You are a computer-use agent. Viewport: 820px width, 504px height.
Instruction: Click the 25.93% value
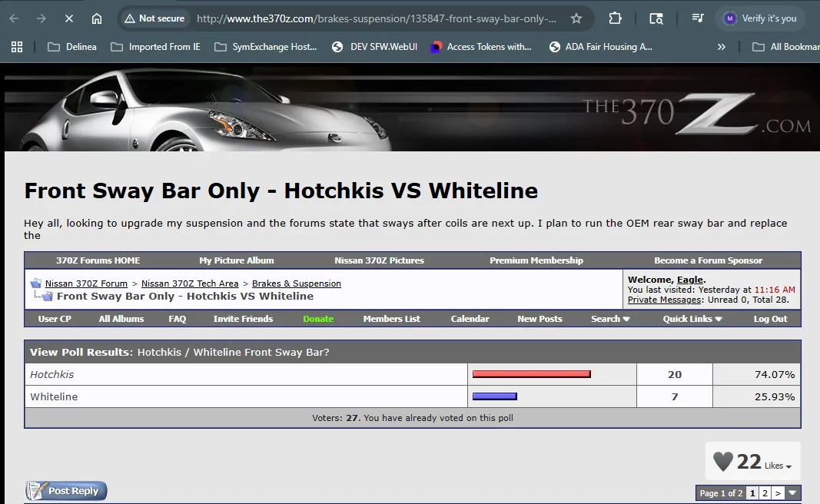click(x=775, y=396)
